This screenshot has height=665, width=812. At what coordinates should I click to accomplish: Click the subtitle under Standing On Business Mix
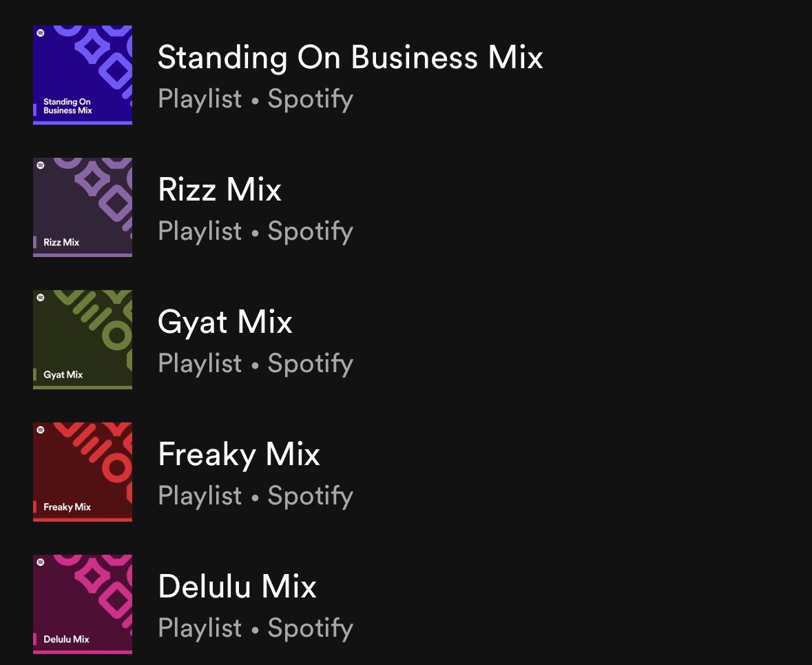coord(256,99)
